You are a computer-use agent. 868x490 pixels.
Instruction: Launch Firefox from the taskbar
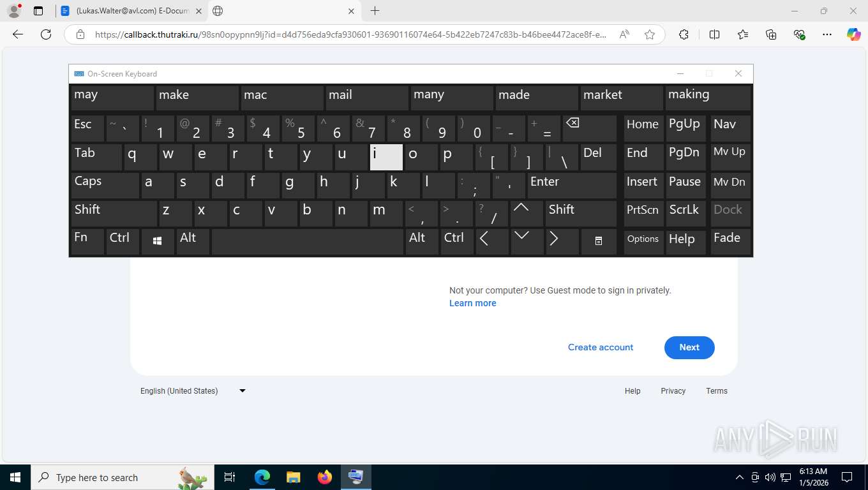[325, 477]
